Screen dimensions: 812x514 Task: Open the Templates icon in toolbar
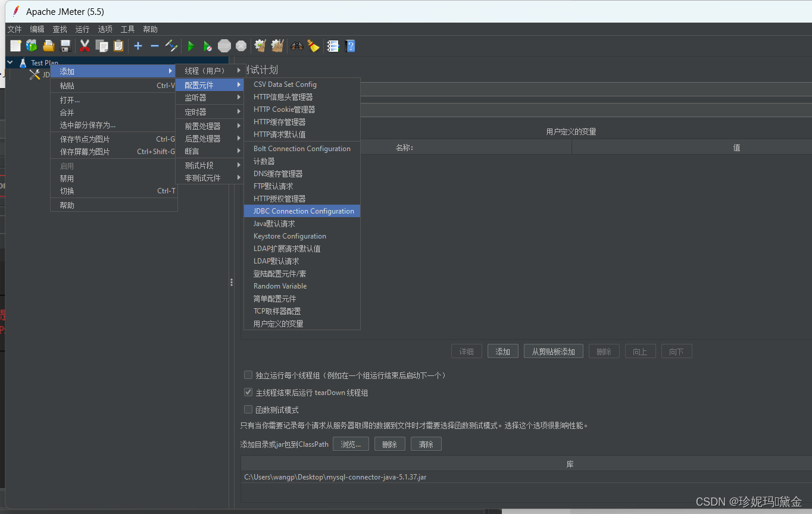click(x=32, y=46)
